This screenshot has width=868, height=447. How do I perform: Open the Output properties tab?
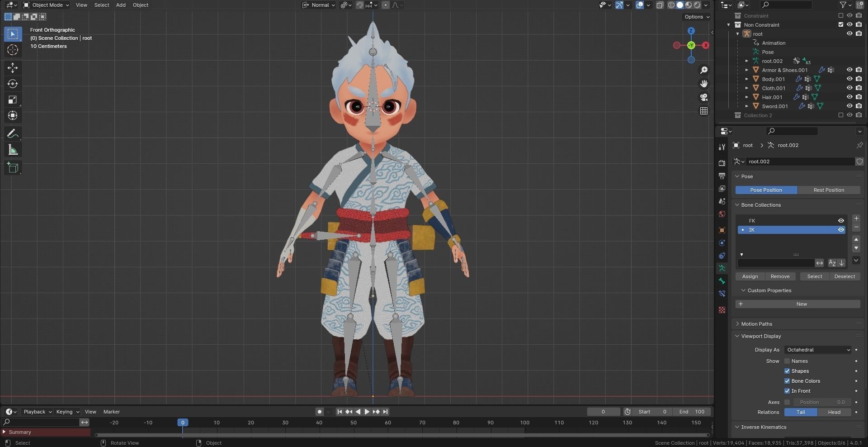pyautogui.click(x=722, y=176)
